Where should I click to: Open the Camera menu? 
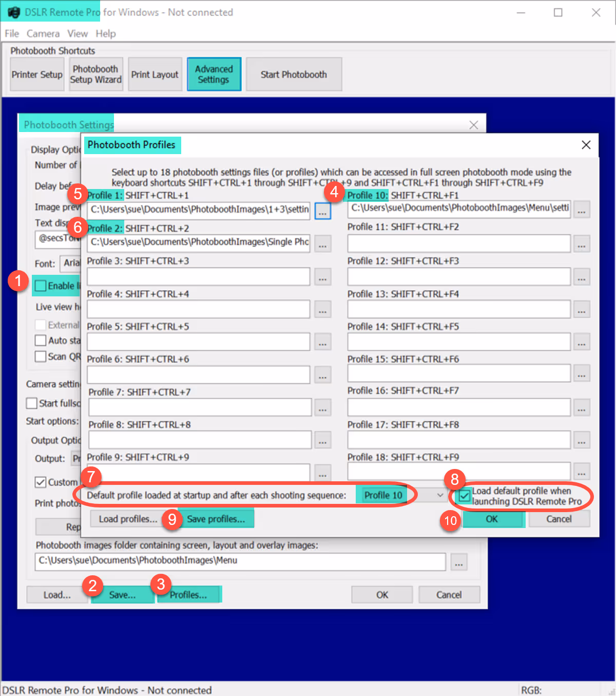pyautogui.click(x=43, y=33)
